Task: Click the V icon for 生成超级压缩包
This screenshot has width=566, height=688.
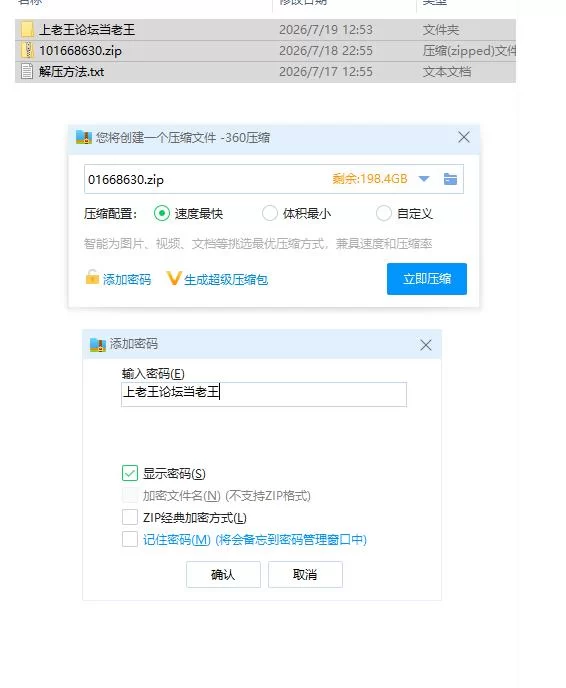Action: point(174,278)
